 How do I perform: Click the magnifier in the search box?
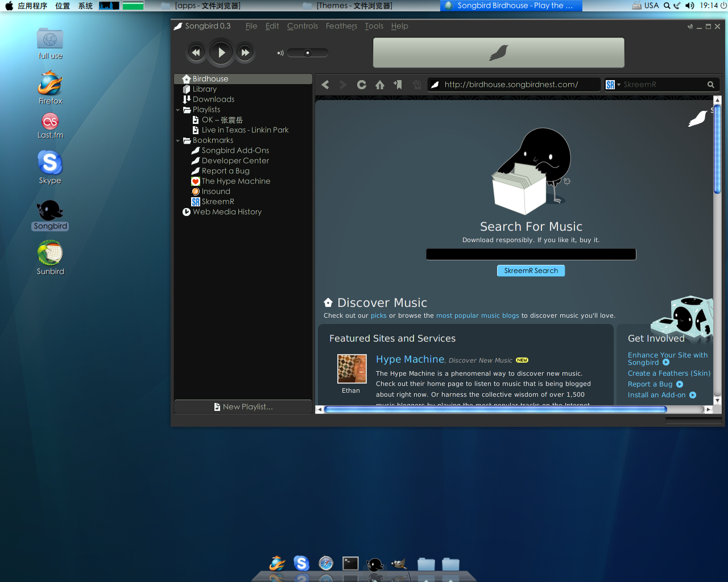point(710,85)
